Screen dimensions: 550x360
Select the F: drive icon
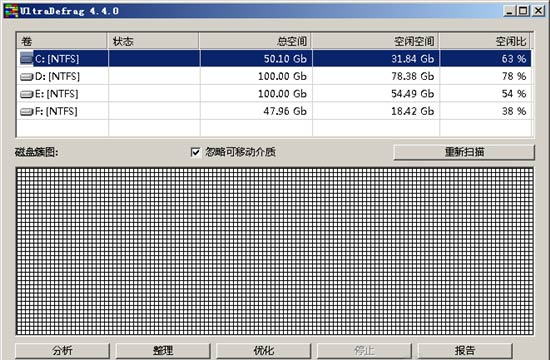pos(27,112)
